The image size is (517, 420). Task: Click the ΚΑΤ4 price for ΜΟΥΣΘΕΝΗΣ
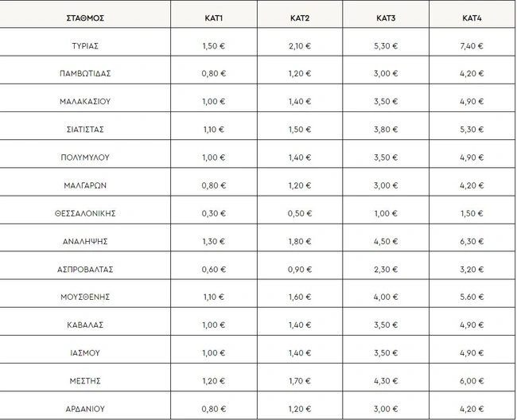tap(472, 297)
